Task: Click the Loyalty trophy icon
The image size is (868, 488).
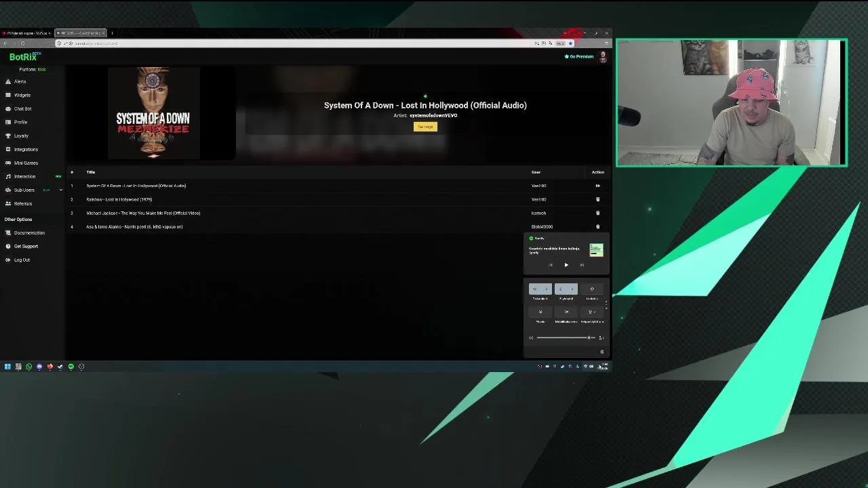Action: [8, 136]
